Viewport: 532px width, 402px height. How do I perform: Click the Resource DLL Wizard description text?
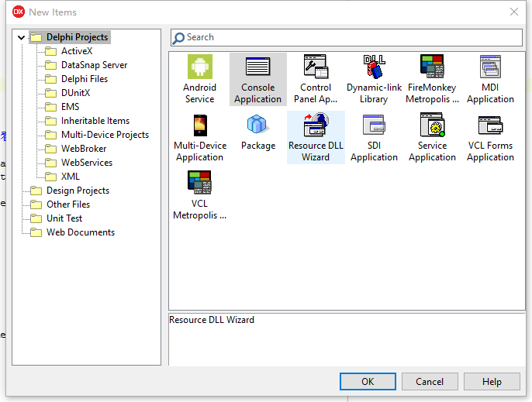coord(212,320)
